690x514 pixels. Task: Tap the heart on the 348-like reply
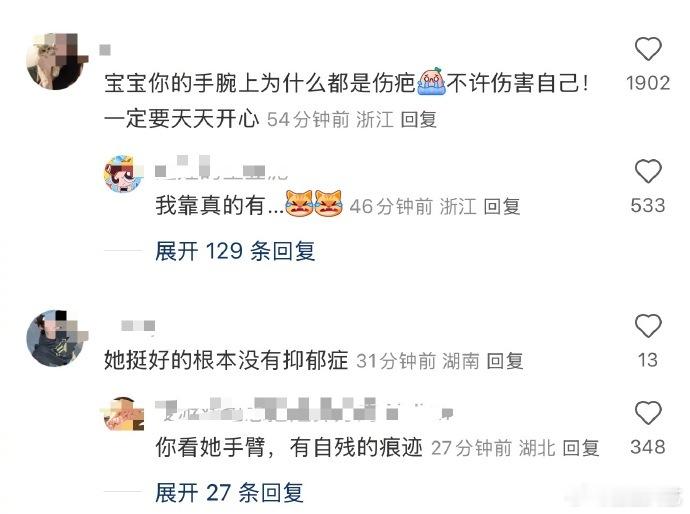(648, 413)
